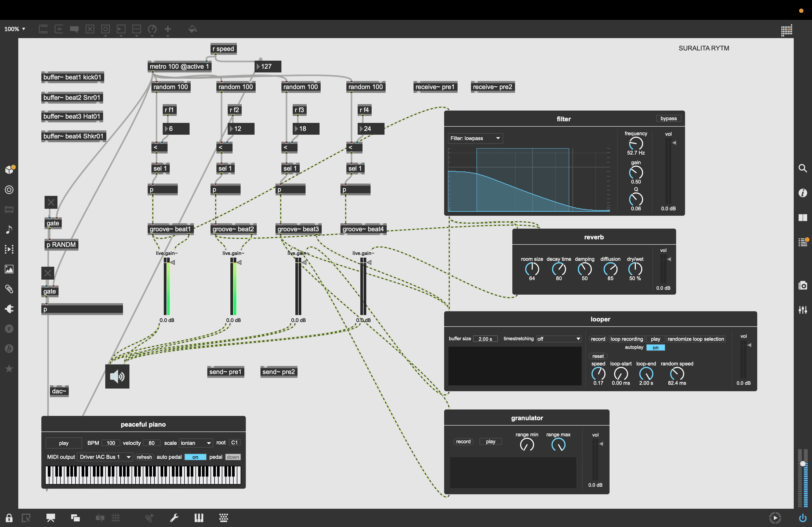Open the Max console list icon
The height and width of the screenshot is (527, 812).
tap(803, 242)
